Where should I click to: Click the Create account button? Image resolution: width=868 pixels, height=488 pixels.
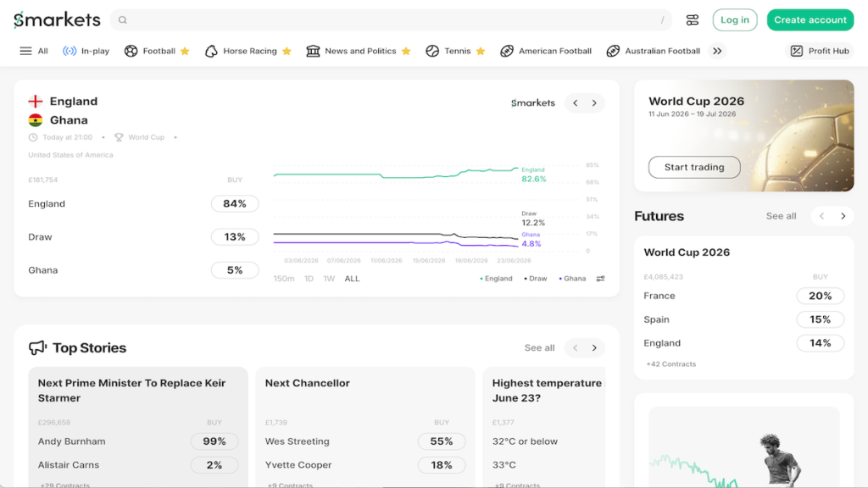[x=810, y=20]
